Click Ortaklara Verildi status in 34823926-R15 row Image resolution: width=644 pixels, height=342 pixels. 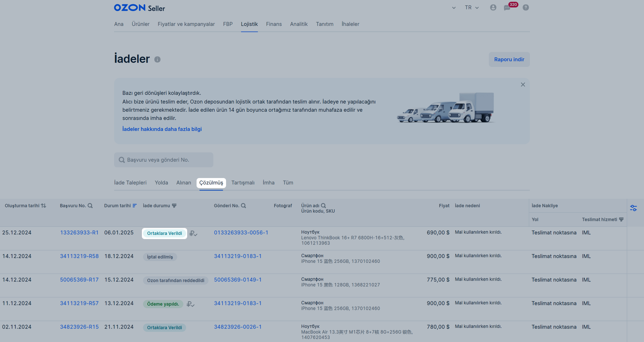165,328
